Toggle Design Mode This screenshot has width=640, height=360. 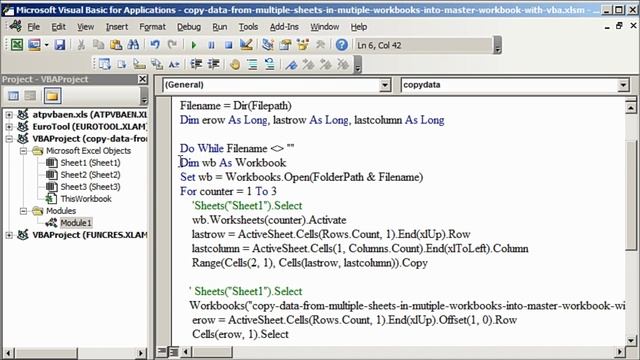click(246, 44)
